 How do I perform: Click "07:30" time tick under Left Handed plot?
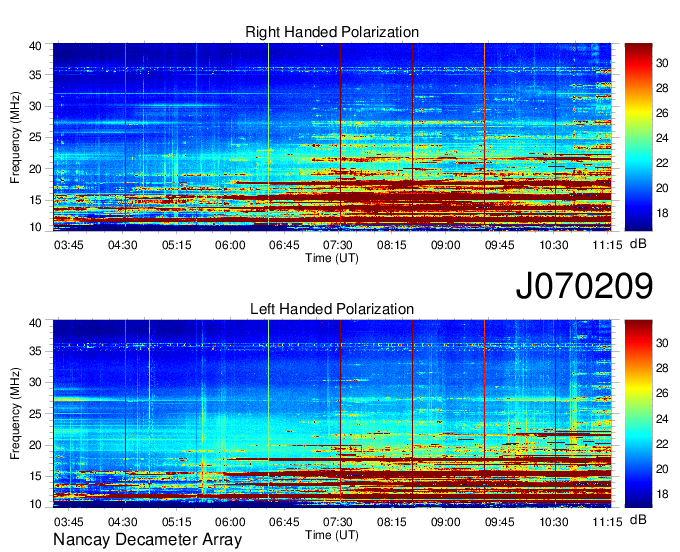point(338,522)
